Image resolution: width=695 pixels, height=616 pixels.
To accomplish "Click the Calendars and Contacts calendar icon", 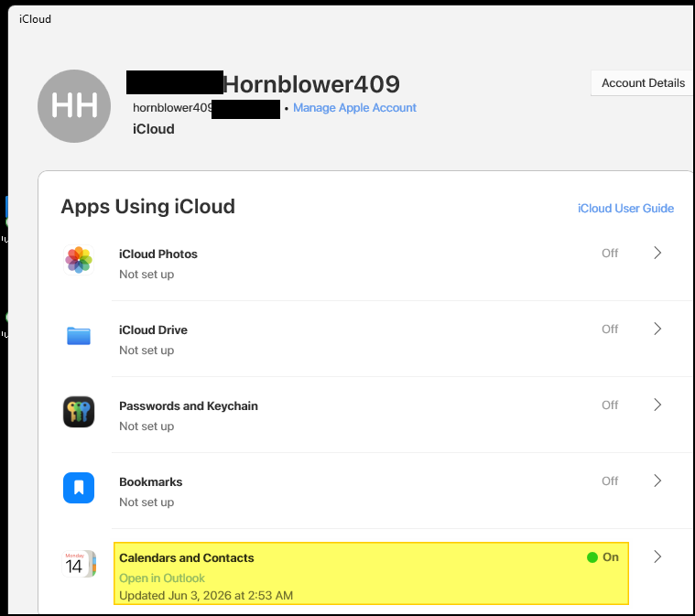I will coord(79,564).
